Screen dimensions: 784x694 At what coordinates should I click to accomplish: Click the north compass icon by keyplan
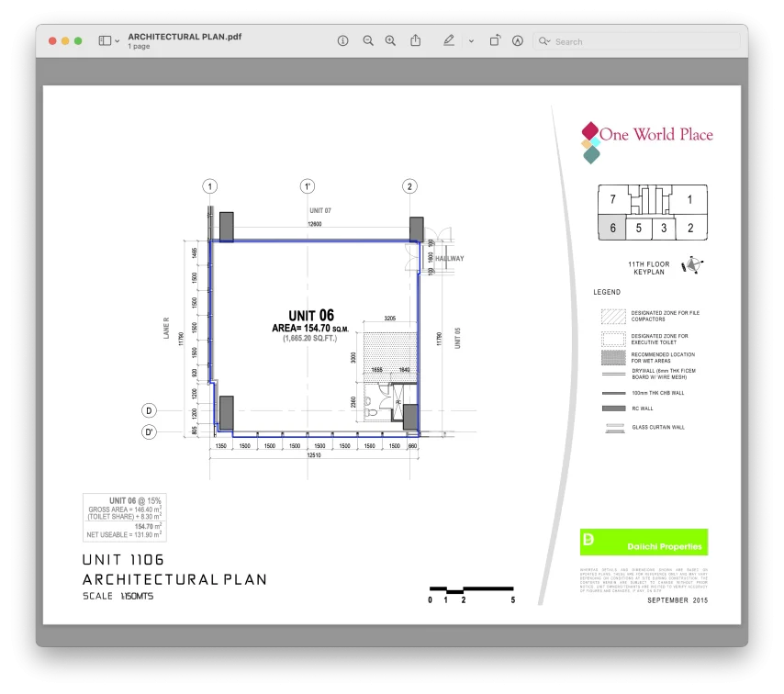tap(692, 265)
